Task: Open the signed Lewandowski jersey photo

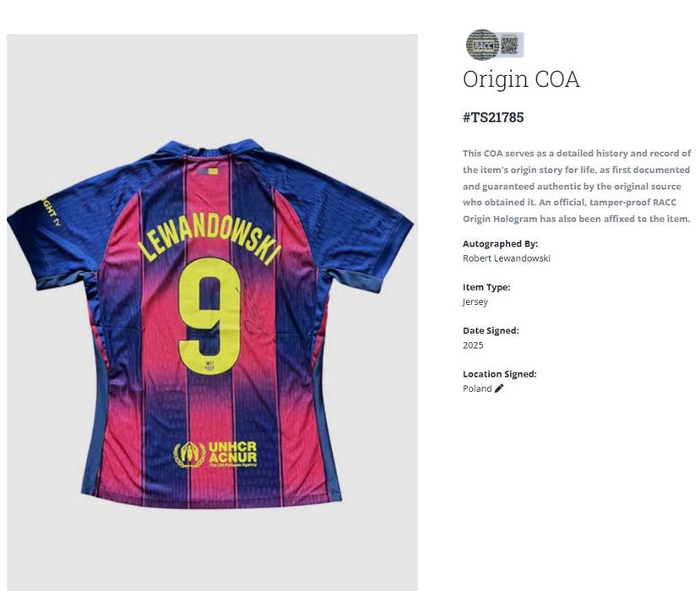Action: [213, 312]
